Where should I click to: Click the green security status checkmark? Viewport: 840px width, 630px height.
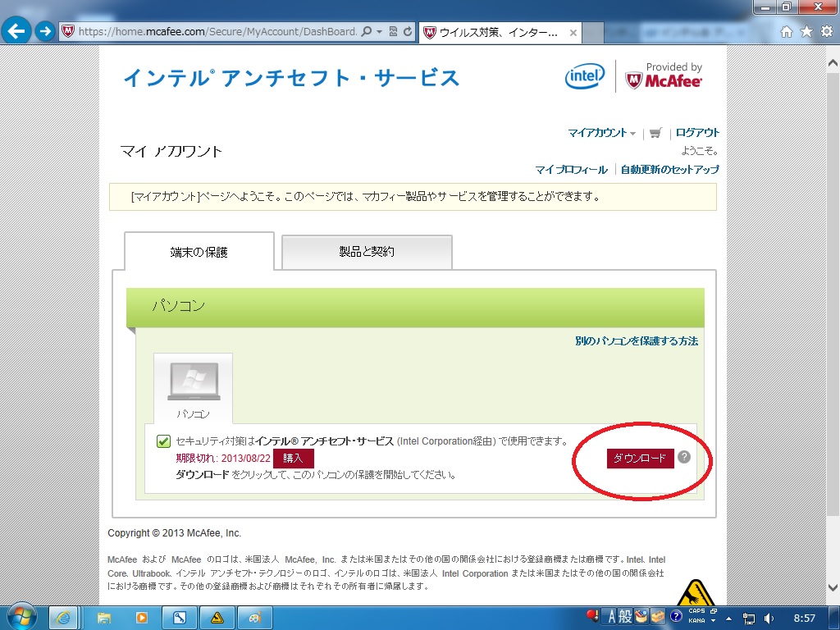click(163, 441)
